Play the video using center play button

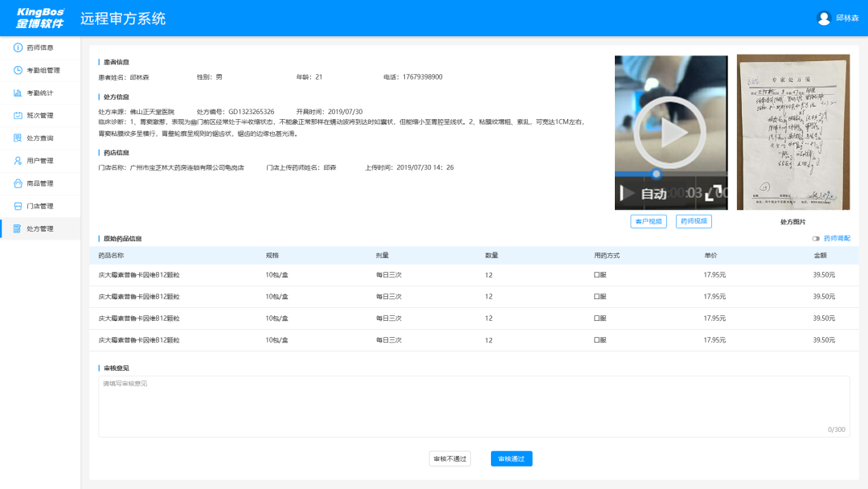(x=670, y=133)
